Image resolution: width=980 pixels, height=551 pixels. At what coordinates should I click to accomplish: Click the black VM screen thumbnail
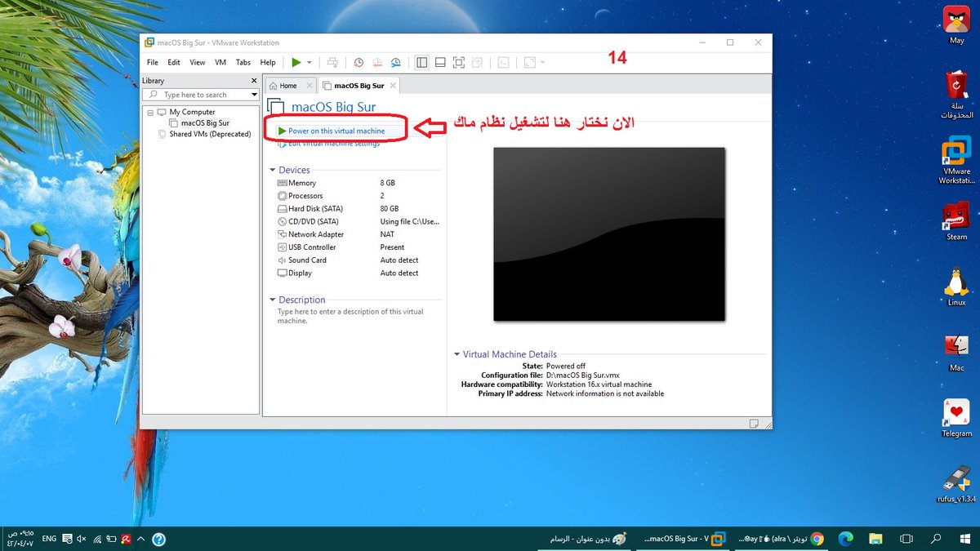[x=609, y=234]
